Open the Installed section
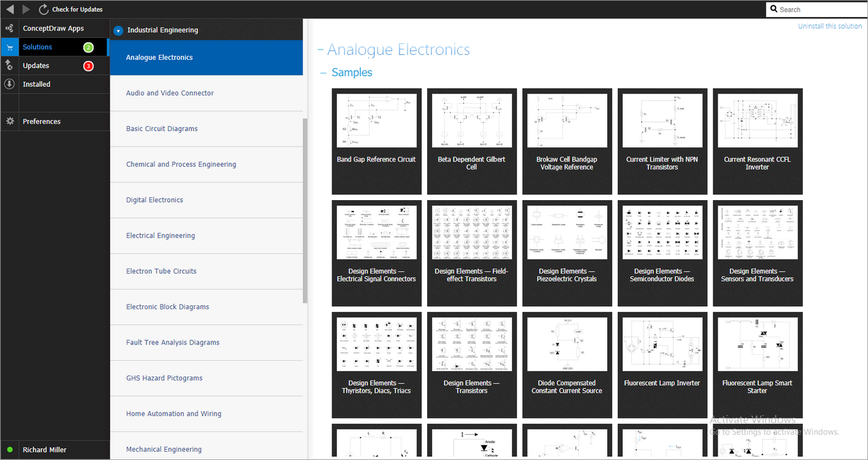868x460 pixels. point(55,84)
